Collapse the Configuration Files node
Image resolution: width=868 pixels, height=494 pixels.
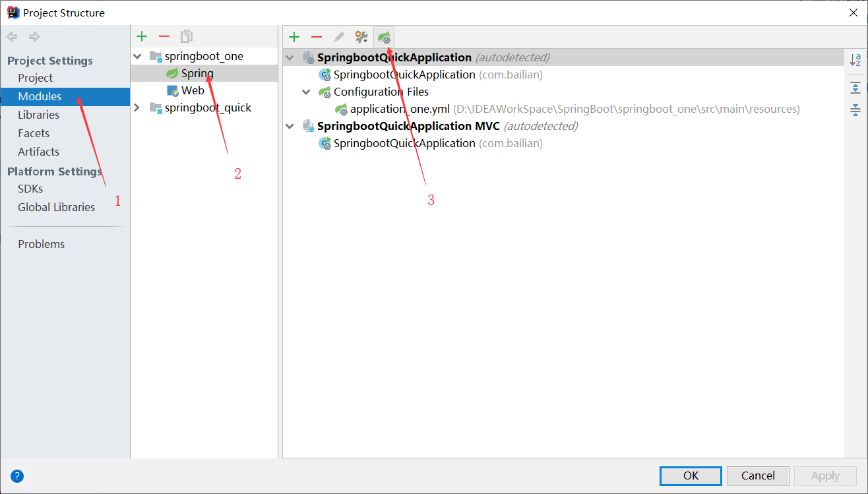[x=305, y=92]
